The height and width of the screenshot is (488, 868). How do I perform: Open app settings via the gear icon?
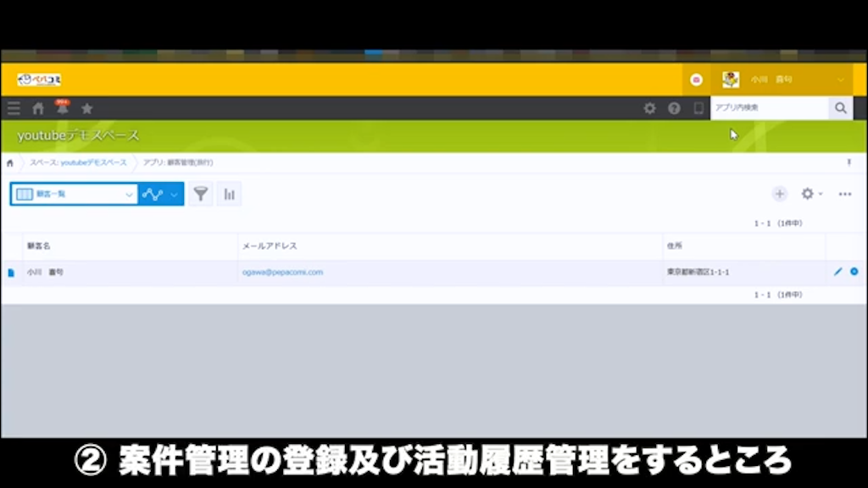[x=806, y=194]
